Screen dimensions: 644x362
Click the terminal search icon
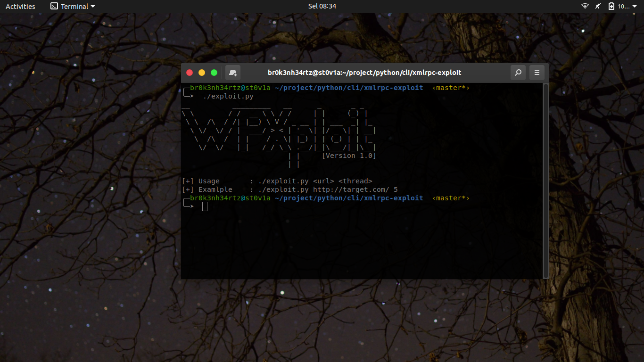pos(518,73)
